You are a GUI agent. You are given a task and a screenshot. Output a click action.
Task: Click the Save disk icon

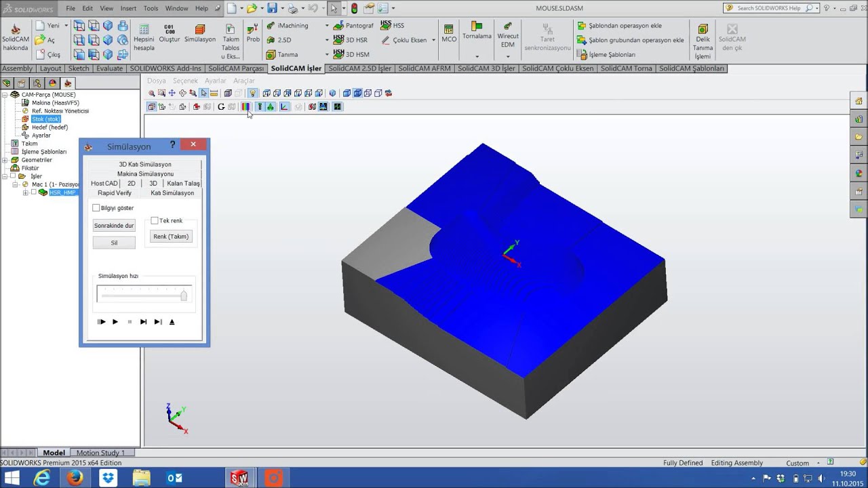click(272, 8)
